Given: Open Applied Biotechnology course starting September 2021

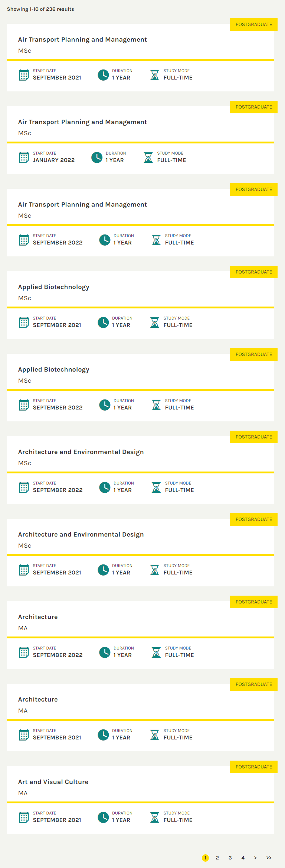Looking at the screenshot, I should click(x=53, y=287).
